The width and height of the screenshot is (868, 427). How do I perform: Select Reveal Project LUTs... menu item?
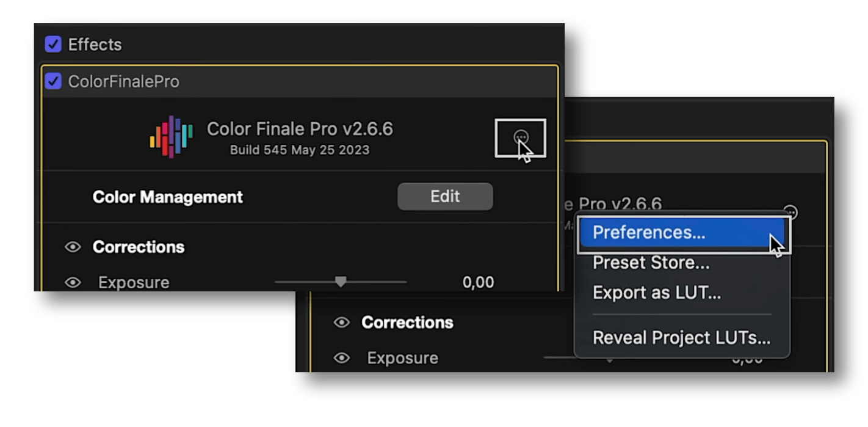(682, 338)
